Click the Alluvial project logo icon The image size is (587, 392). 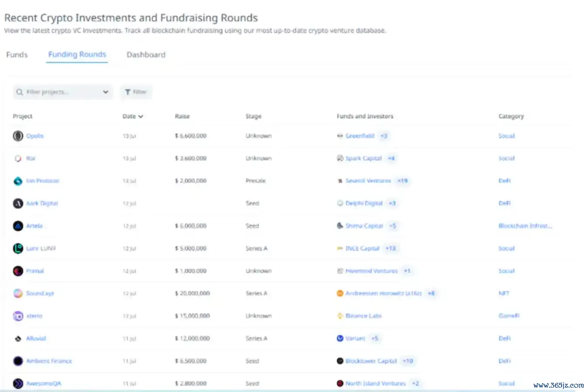tap(18, 339)
